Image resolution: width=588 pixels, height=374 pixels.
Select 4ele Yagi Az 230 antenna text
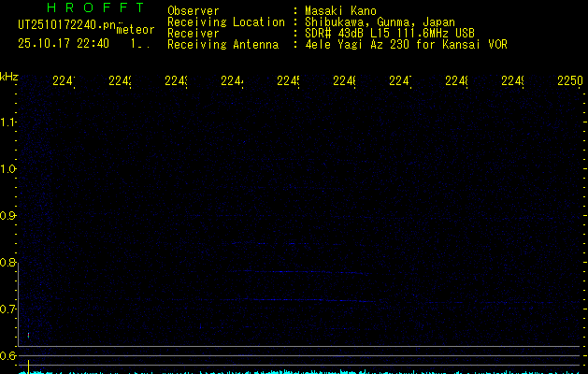[x=406, y=45]
